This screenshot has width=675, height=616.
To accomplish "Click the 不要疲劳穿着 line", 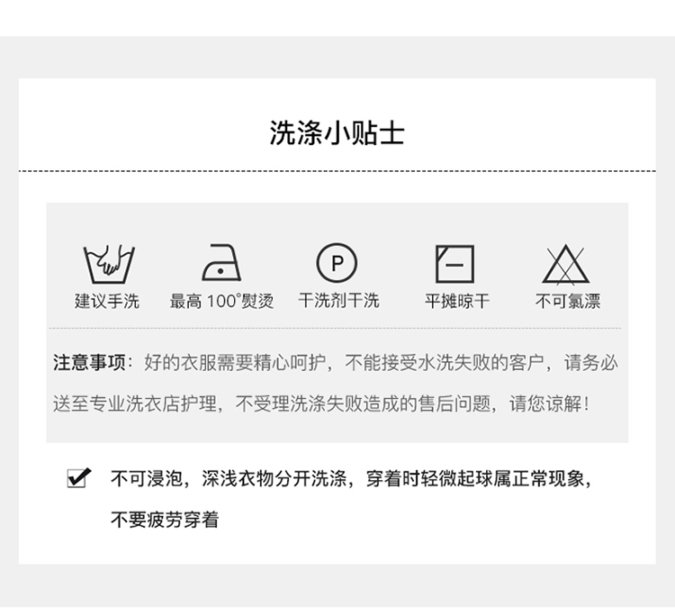I will [165, 519].
